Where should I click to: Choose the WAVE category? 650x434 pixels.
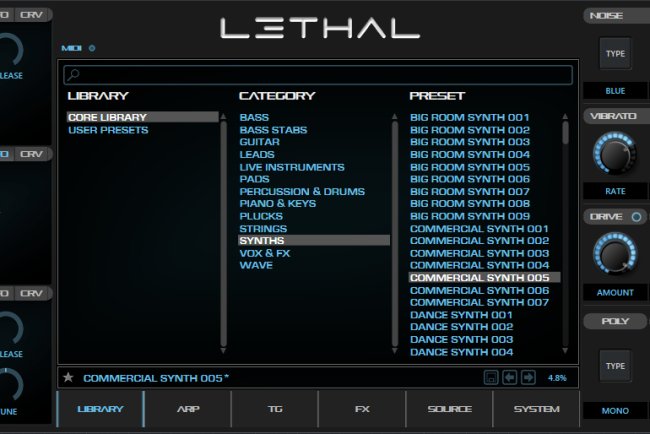[256, 265]
